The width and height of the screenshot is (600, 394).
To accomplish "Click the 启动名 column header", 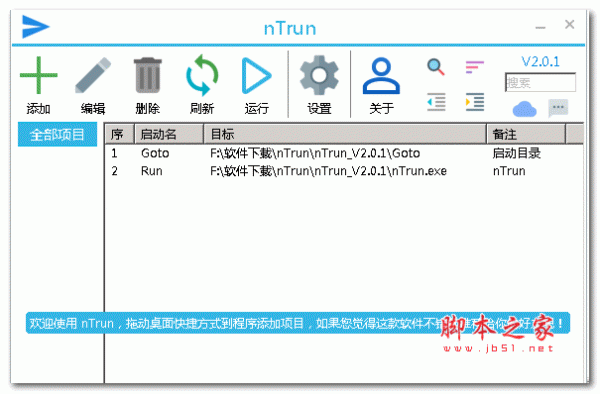I will (x=169, y=134).
